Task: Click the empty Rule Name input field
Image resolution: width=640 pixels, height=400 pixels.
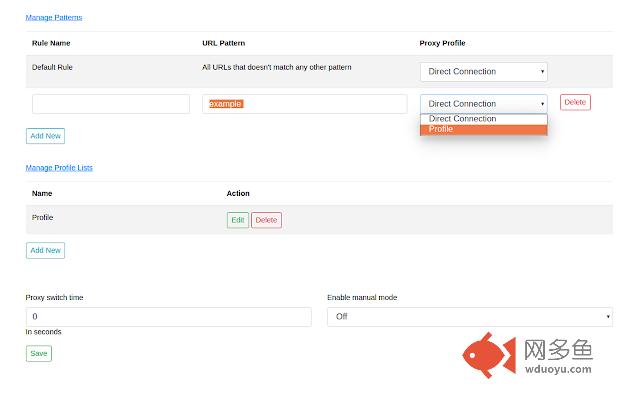Action: pyautogui.click(x=110, y=104)
